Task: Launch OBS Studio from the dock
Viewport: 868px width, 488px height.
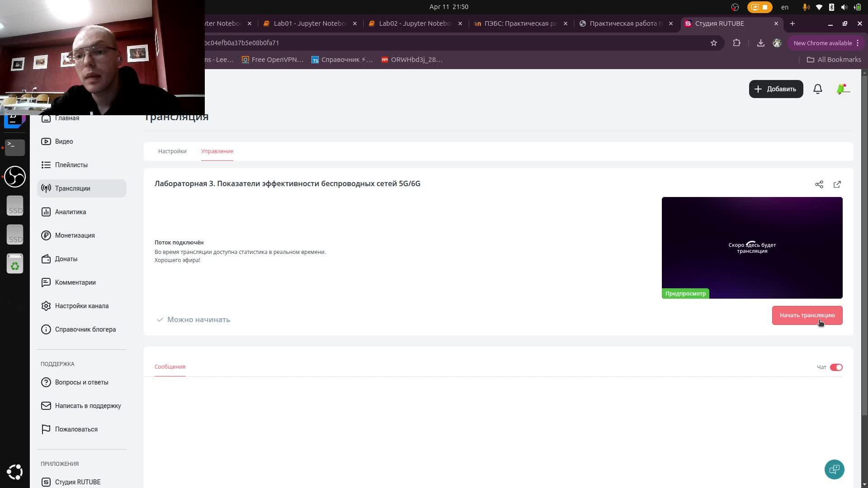Action: point(15,177)
